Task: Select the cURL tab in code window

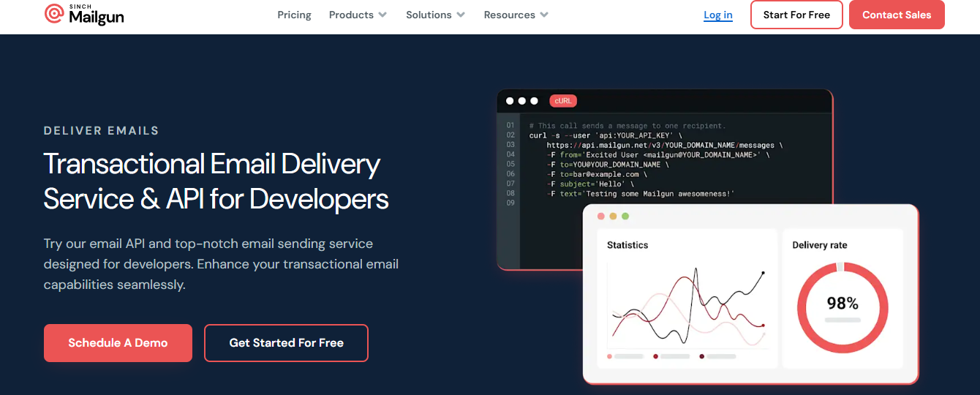Action: [x=563, y=101]
